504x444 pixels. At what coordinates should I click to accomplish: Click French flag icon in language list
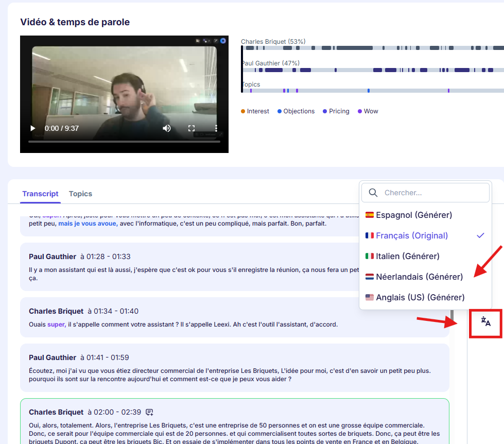coord(369,235)
